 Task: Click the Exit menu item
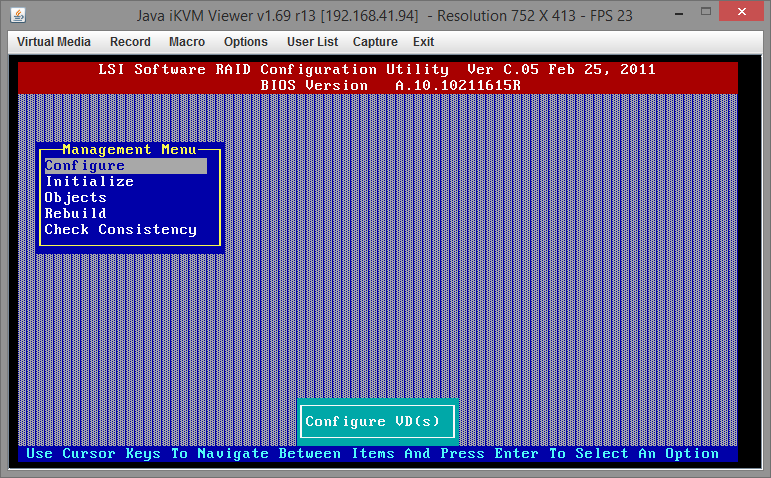pos(423,42)
